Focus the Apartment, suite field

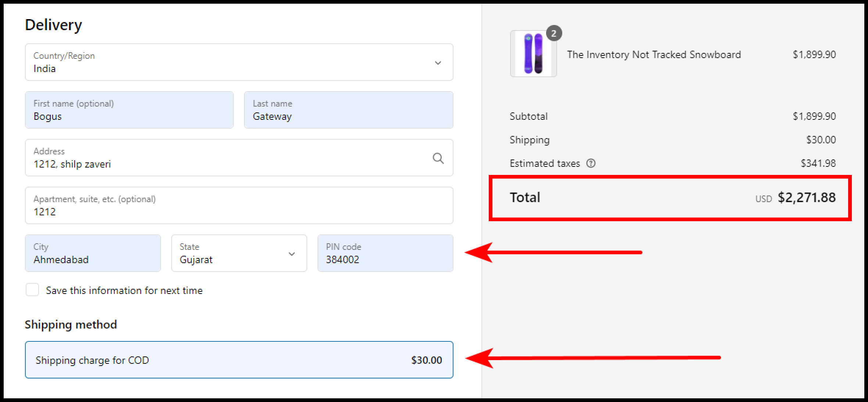[239, 205]
